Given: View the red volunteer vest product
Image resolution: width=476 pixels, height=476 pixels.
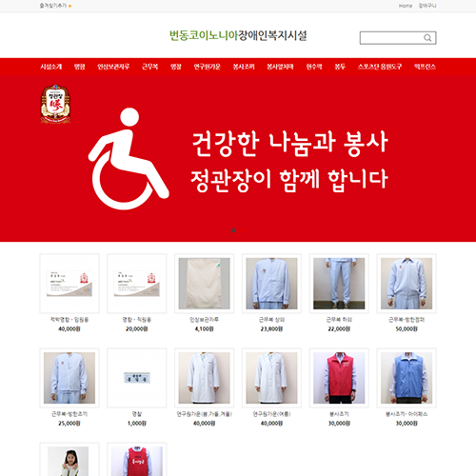Looking at the screenshot, I should [x=339, y=378].
